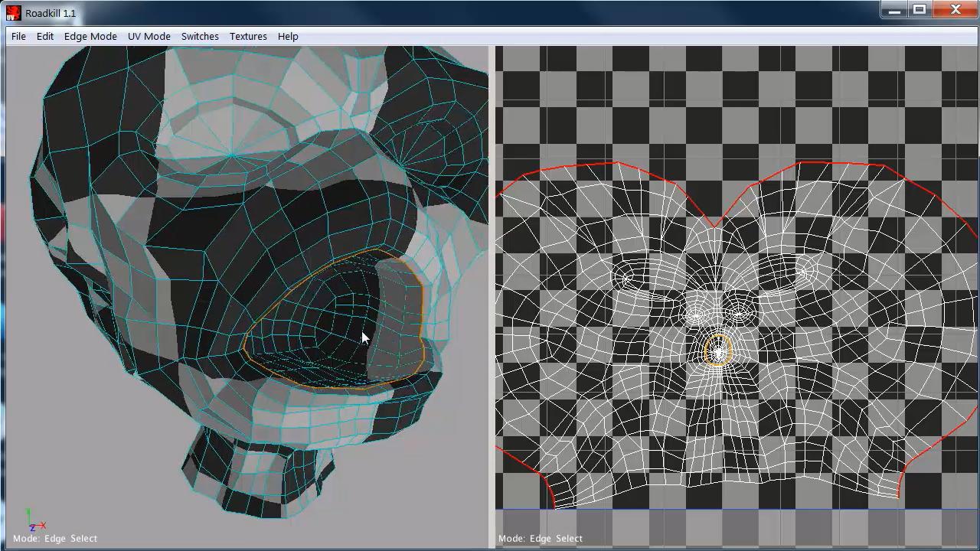This screenshot has width=980, height=551.
Task: Close the Roadkill window
Action: [955, 10]
